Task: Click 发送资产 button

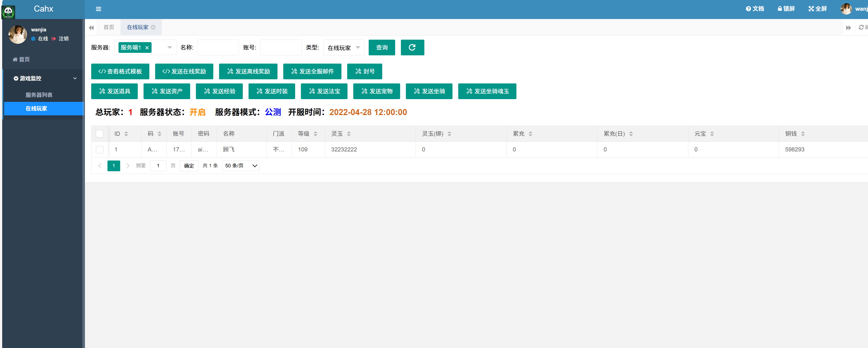Action: tap(166, 91)
